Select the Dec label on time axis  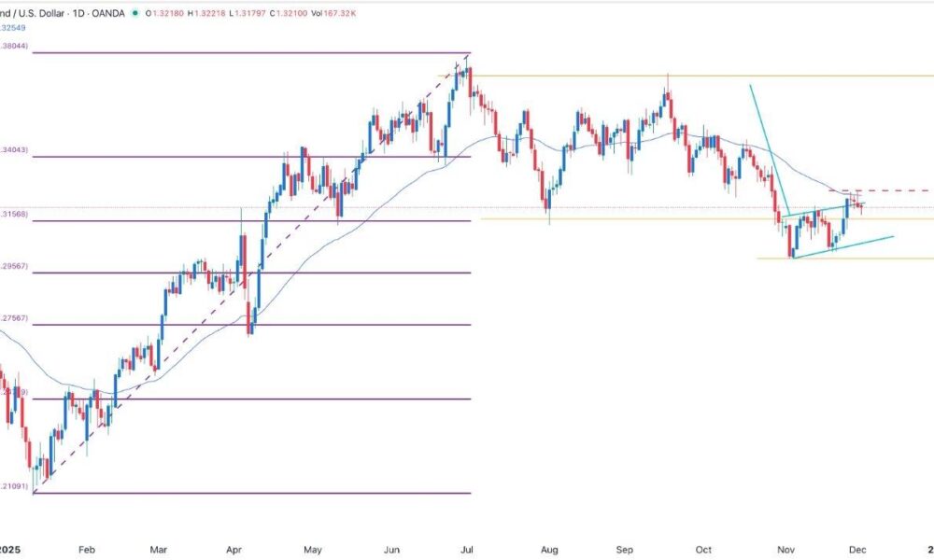(857, 551)
